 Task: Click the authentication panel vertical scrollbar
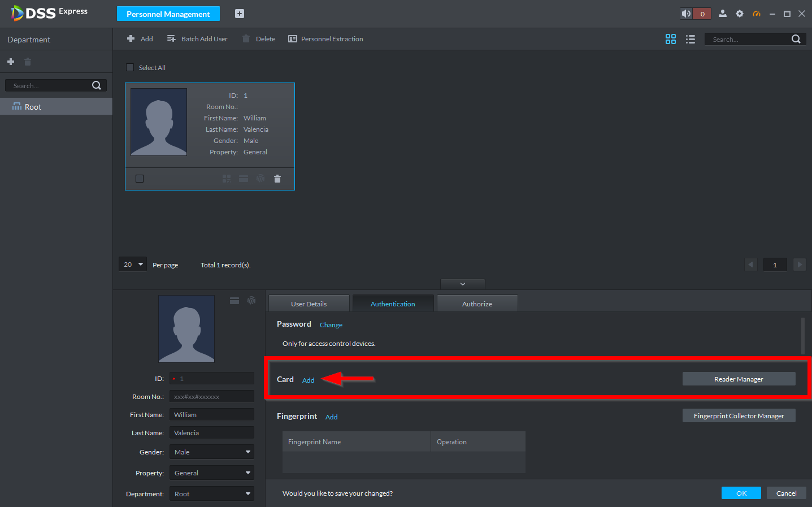803,336
